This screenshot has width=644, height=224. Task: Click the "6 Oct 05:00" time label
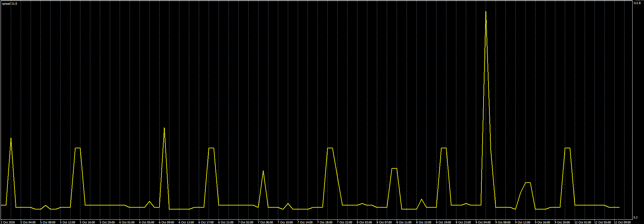point(147,222)
